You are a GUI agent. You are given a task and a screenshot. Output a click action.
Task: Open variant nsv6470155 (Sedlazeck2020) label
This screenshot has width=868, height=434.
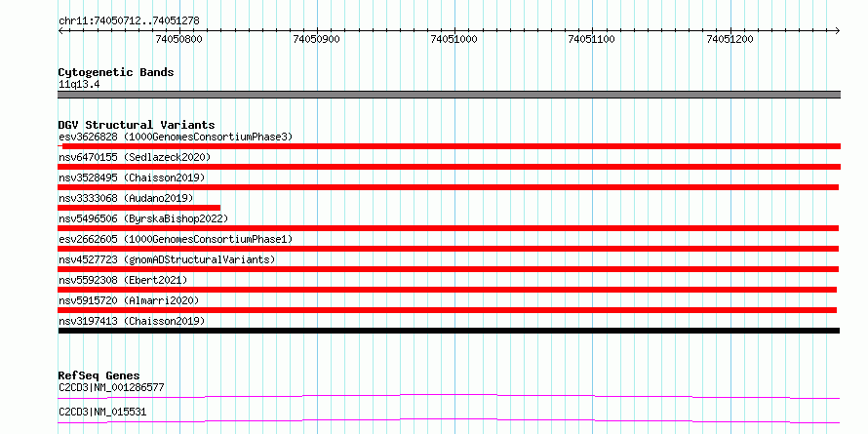[135, 157]
